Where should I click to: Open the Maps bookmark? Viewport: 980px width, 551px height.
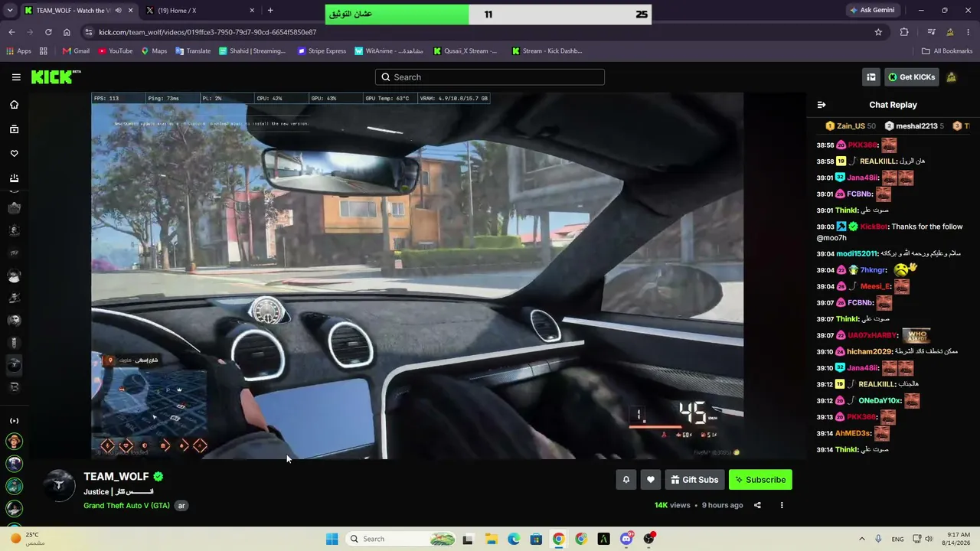click(x=153, y=51)
